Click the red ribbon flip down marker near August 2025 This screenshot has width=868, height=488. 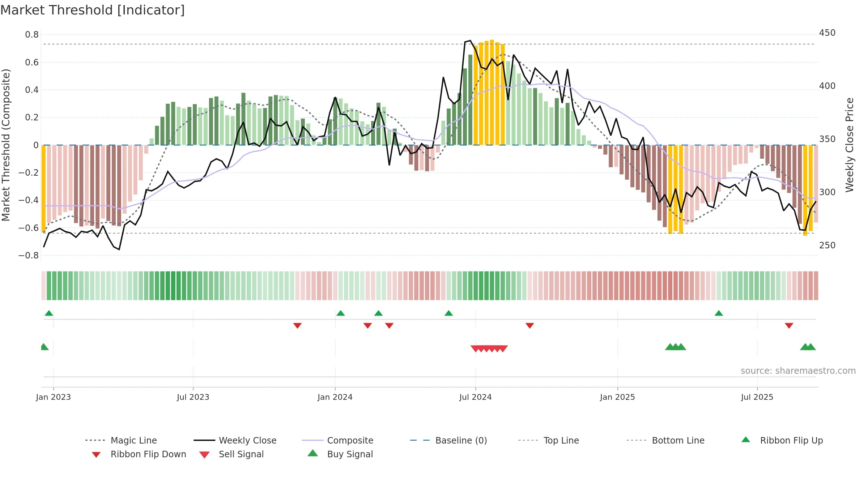[x=789, y=326]
